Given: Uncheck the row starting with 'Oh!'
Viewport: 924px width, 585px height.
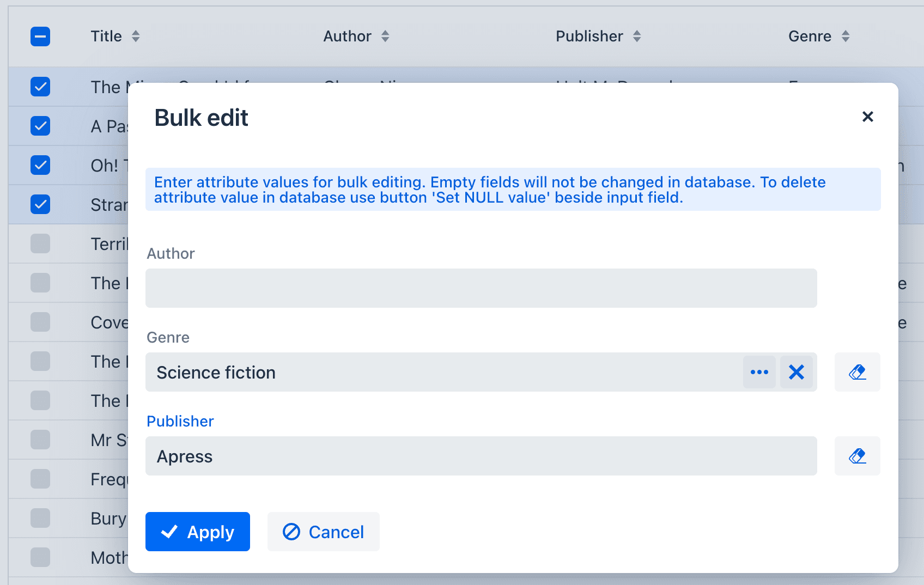Looking at the screenshot, I should click(40, 165).
